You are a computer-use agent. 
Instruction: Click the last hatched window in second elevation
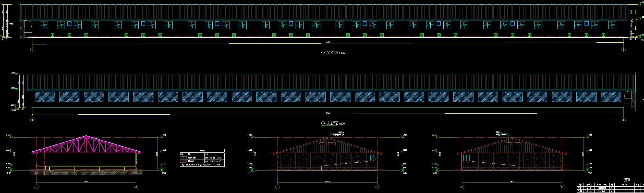(611, 97)
